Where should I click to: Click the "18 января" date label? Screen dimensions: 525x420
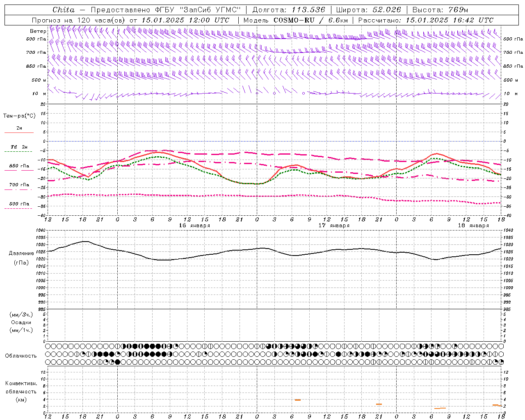(473, 226)
